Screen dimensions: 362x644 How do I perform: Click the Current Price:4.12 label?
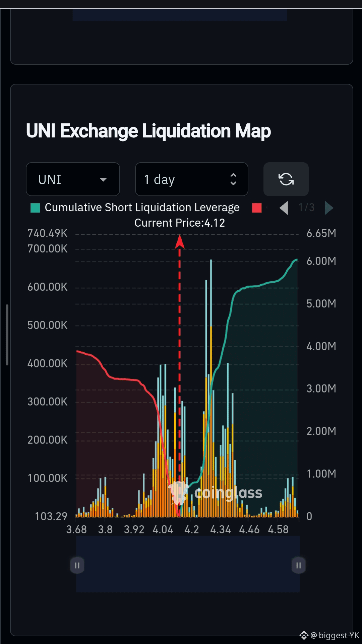click(180, 223)
